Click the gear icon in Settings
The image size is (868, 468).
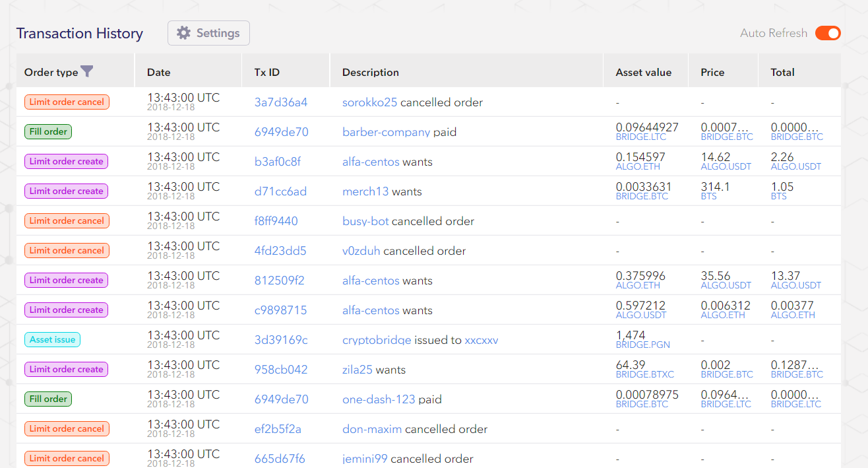pos(183,33)
